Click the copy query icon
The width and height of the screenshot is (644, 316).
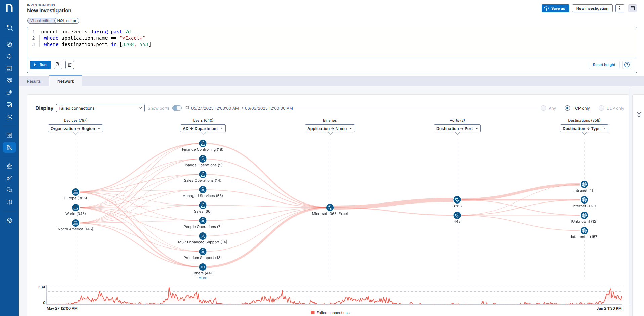pyautogui.click(x=58, y=65)
